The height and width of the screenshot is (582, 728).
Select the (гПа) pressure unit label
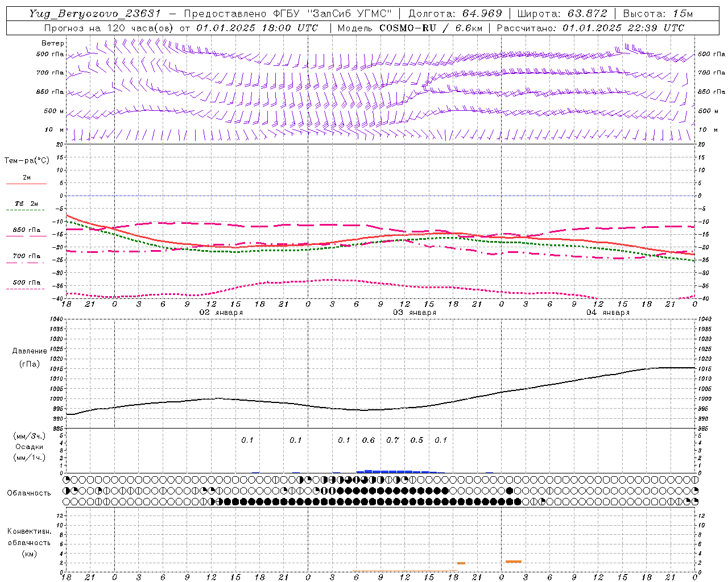click(30, 364)
